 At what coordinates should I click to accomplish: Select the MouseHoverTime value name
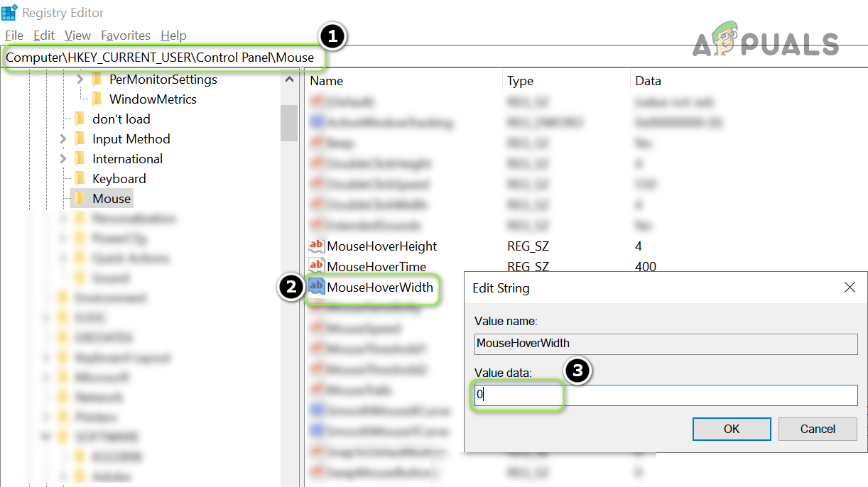click(x=376, y=267)
